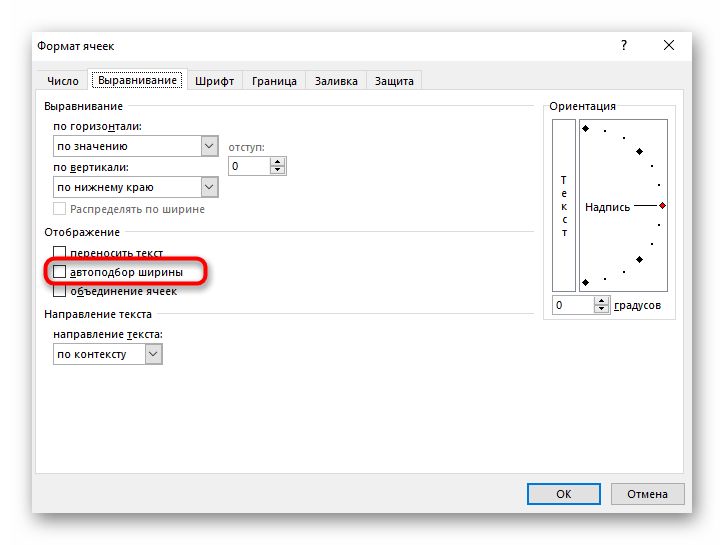The height and width of the screenshot is (545, 724).
Task: Open the Шрифт tab
Action: (214, 81)
